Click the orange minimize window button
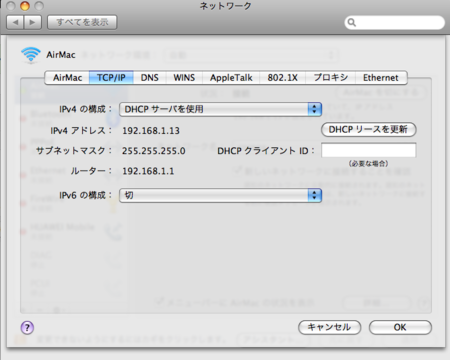Image resolution: width=450 pixels, height=360 pixels. (x=25, y=6)
